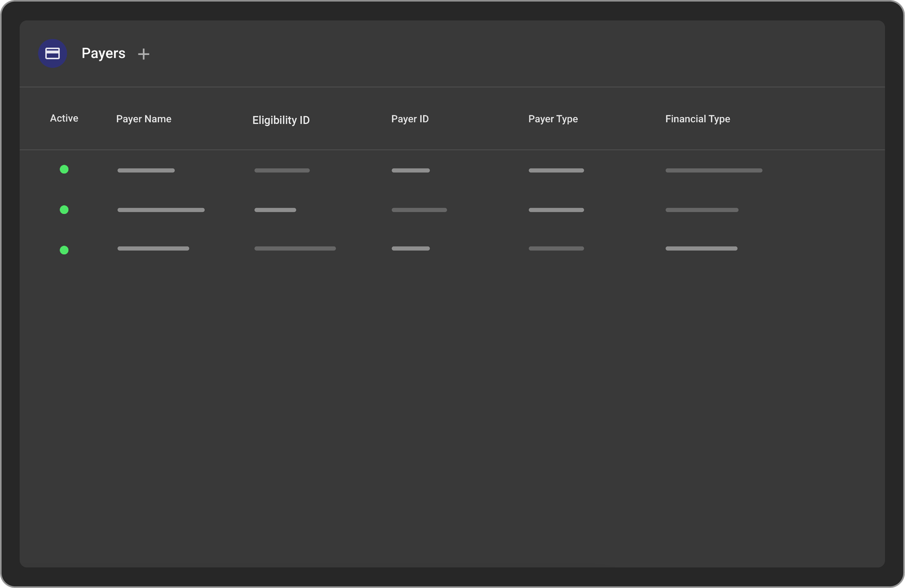Click the Payers credit card icon
Viewport: 905px width, 588px height.
[52, 53]
